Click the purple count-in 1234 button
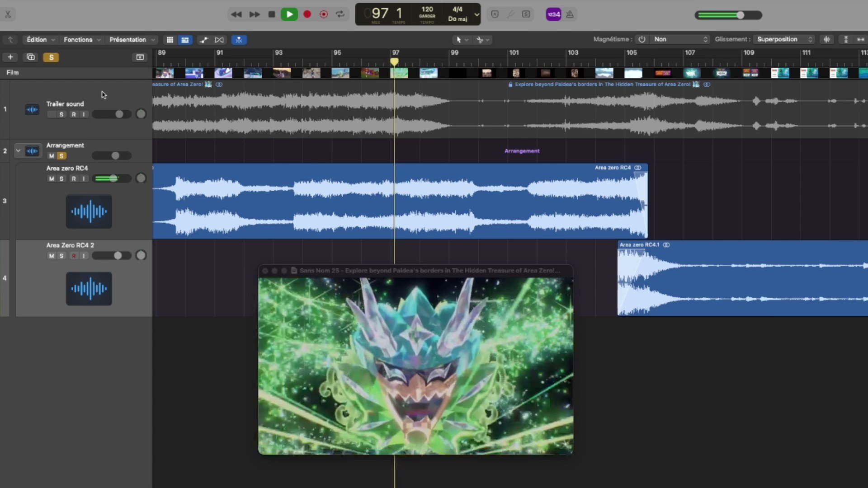Image resolution: width=868 pixels, height=488 pixels. (x=553, y=14)
